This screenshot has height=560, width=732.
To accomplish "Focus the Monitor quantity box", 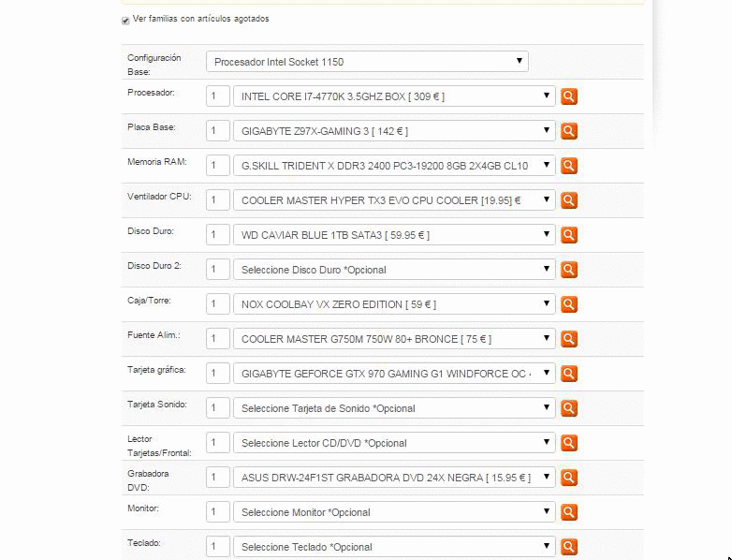I will (218, 512).
